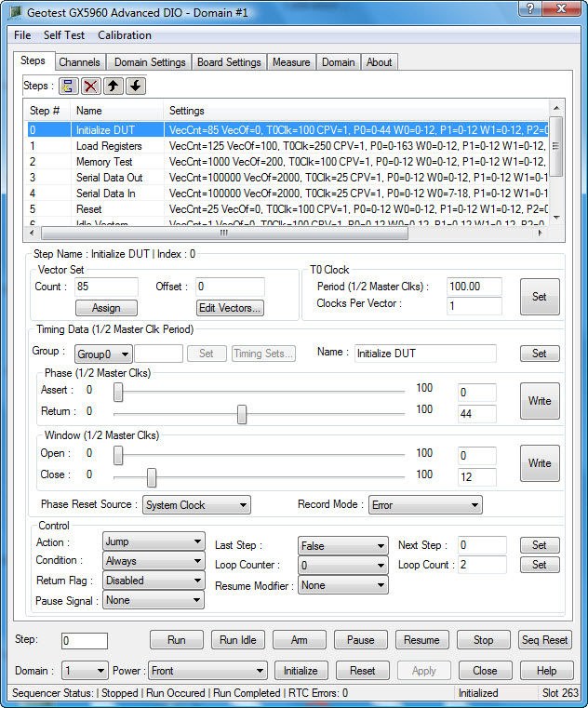588x708 pixels.
Task: Click the Phase Return value field 44
Action: click(x=477, y=414)
